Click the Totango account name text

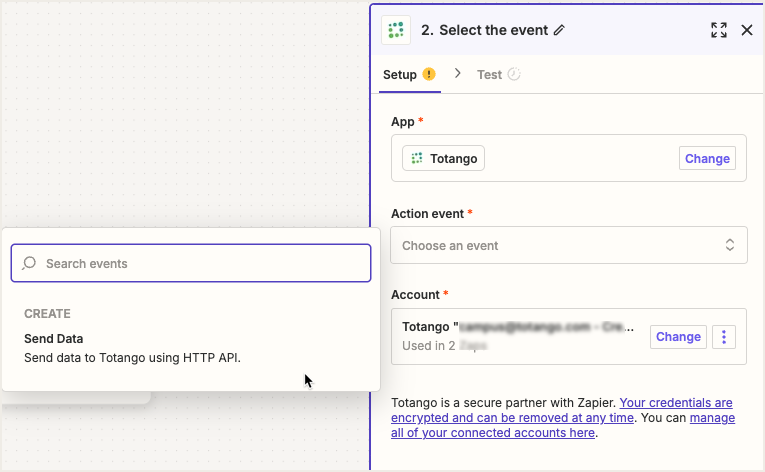(518, 327)
